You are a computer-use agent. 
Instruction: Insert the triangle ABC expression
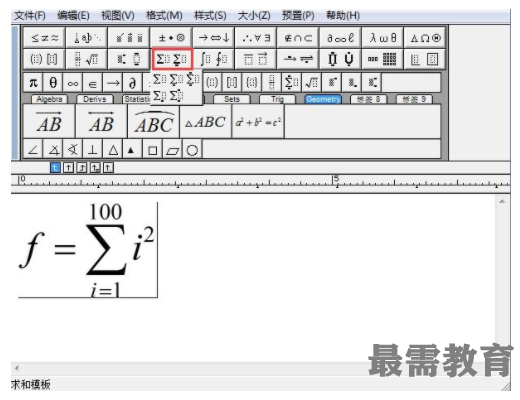[206, 121]
